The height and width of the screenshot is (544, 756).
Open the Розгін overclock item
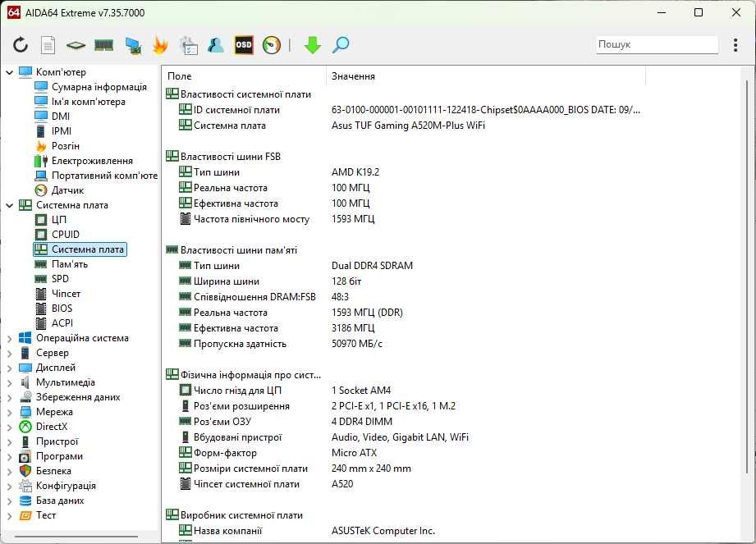click(66, 146)
